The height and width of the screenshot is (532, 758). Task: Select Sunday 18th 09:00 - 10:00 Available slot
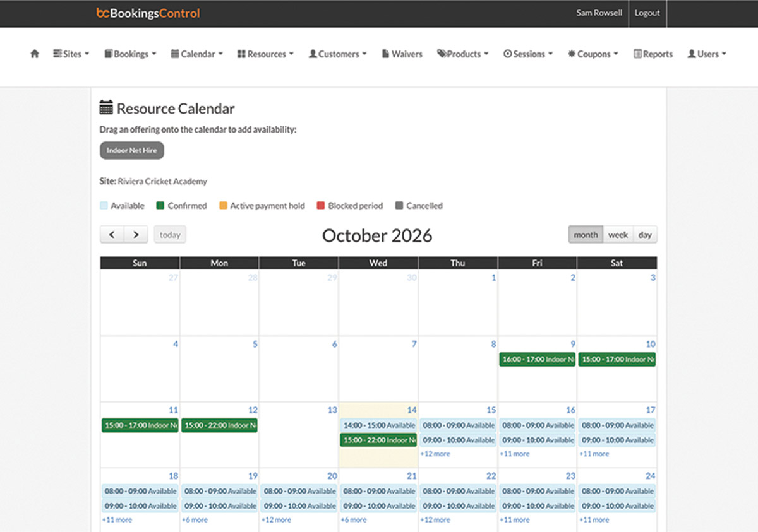coord(140,506)
